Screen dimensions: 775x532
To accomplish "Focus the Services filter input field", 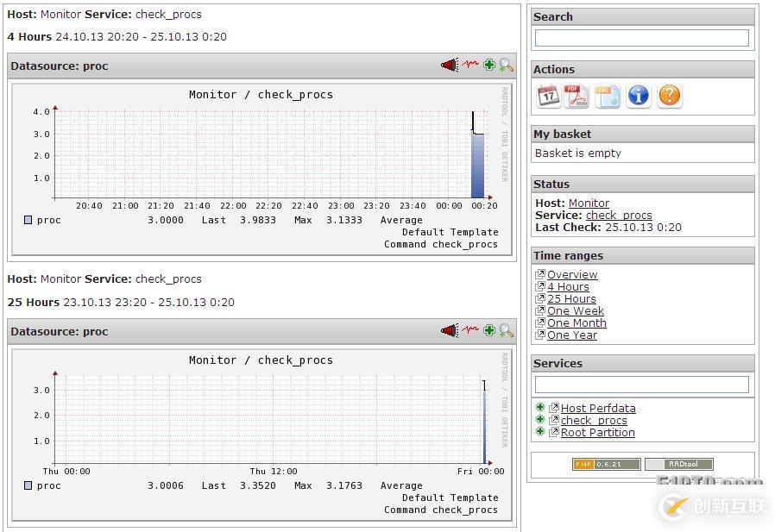I will click(642, 385).
